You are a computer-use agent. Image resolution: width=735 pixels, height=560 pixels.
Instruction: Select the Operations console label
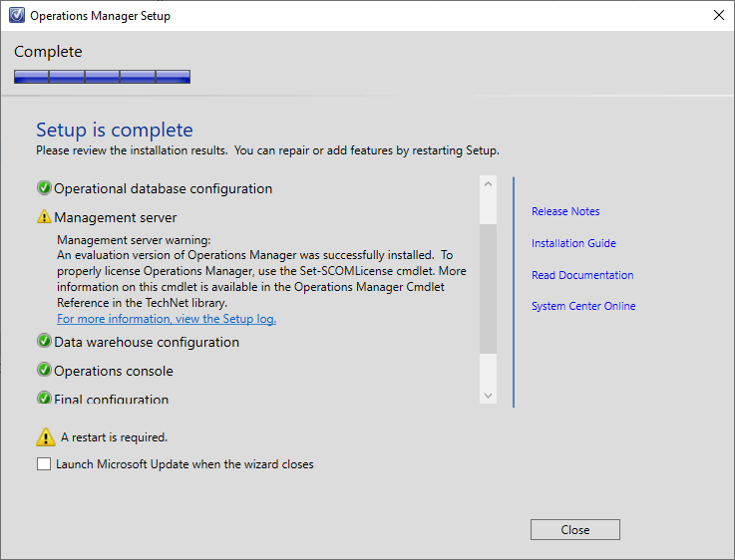(114, 371)
